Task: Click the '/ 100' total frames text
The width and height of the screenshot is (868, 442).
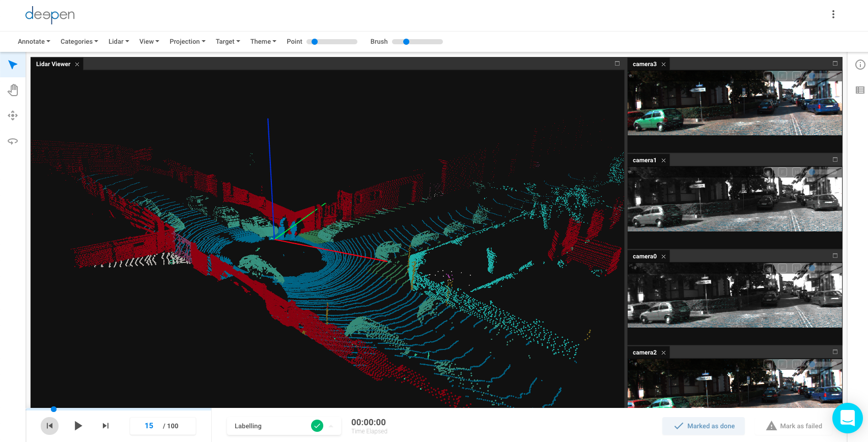Action: point(171,426)
